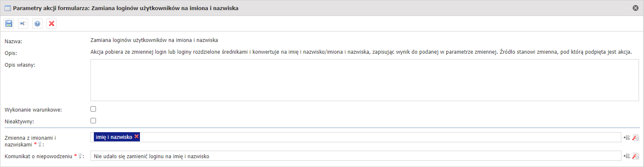Click the dialog title bar table icon
This screenshot has height=167, width=644.
click(8, 8)
